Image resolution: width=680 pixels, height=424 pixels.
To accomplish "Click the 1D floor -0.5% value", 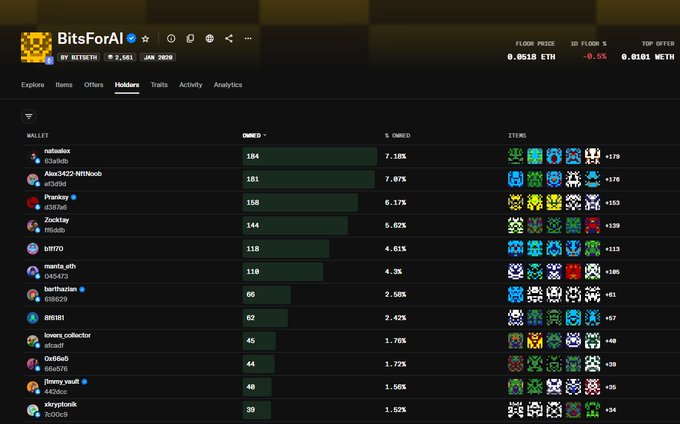I will click(595, 57).
